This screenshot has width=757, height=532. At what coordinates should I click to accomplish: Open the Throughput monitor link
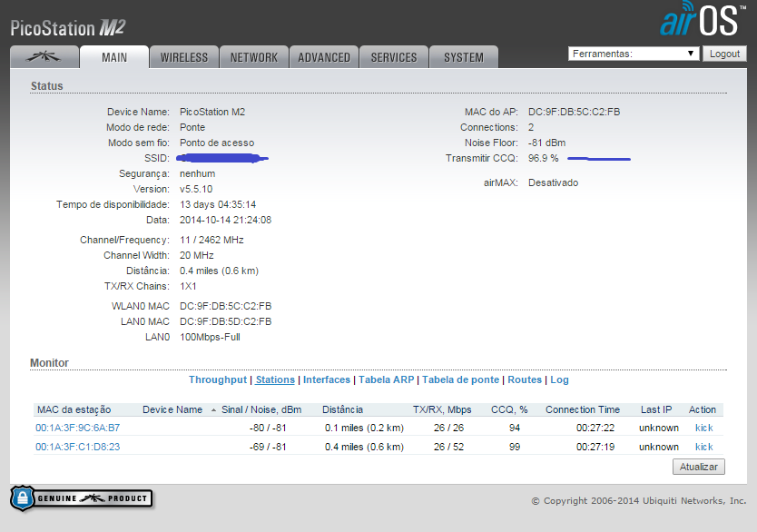click(x=218, y=379)
